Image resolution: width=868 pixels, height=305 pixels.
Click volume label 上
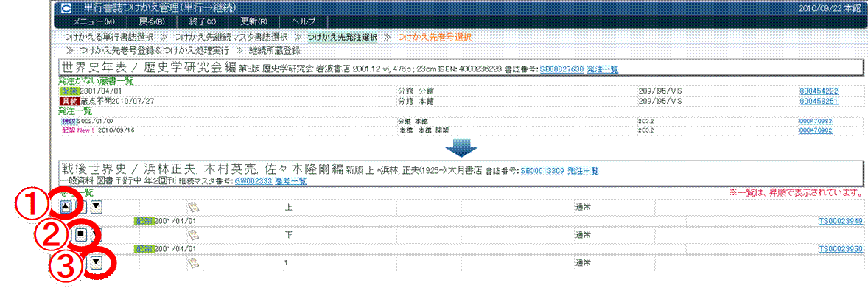288,208
